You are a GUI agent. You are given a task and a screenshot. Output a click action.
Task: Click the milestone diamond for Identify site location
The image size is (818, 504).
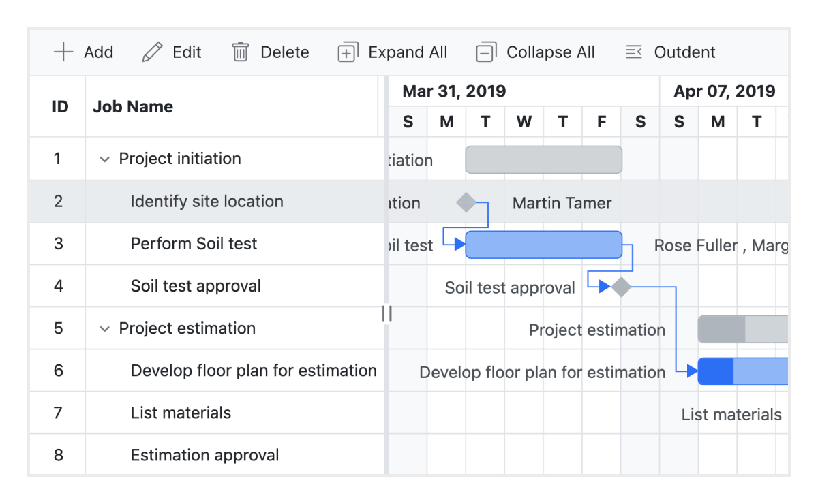467,202
